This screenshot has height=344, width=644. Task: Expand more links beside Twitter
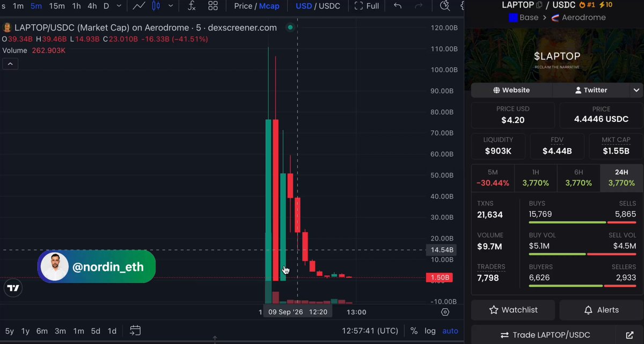click(x=636, y=90)
